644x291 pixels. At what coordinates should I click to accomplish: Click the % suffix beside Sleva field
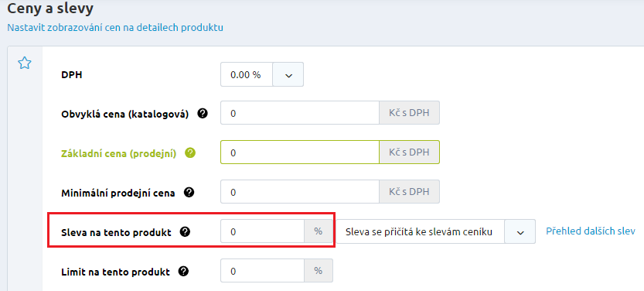click(x=319, y=231)
